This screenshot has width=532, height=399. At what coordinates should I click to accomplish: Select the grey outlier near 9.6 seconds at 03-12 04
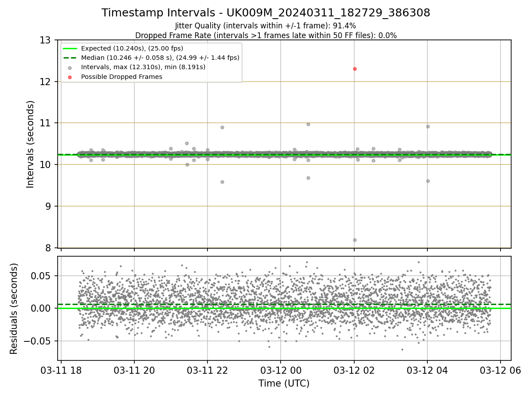coord(428,181)
